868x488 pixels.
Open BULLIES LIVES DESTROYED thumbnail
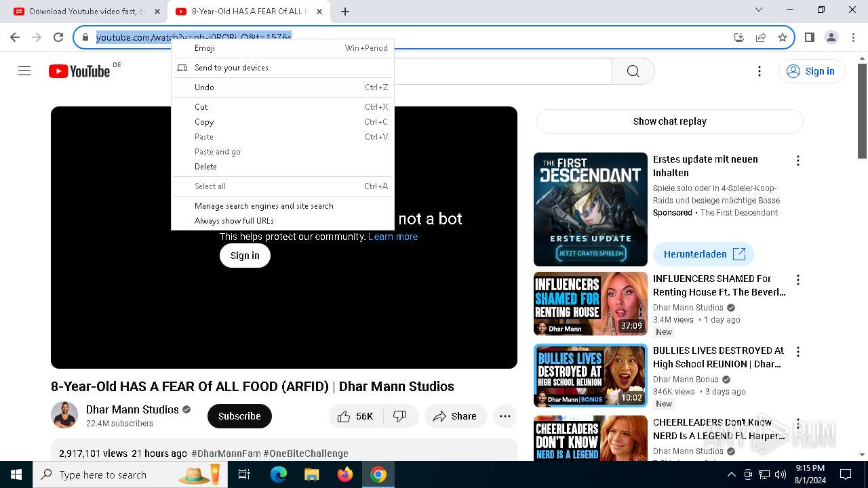pyautogui.click(x=591, y=375)
